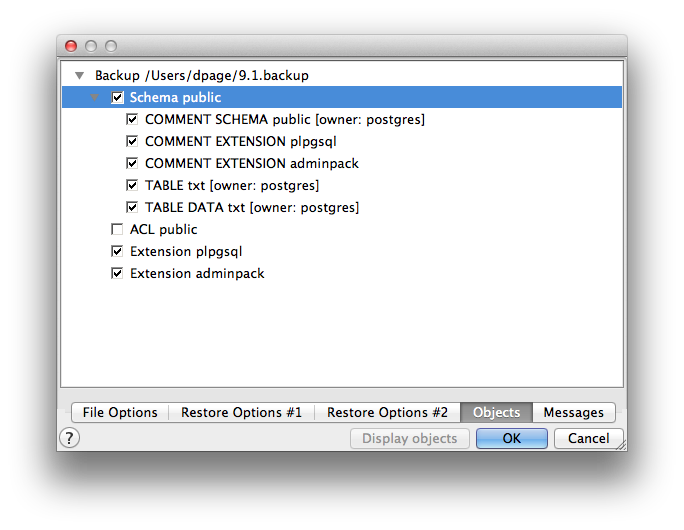Uncheck the Extension adminpack checkbox
Screen dimensions: 684x530
pos(118,274)
